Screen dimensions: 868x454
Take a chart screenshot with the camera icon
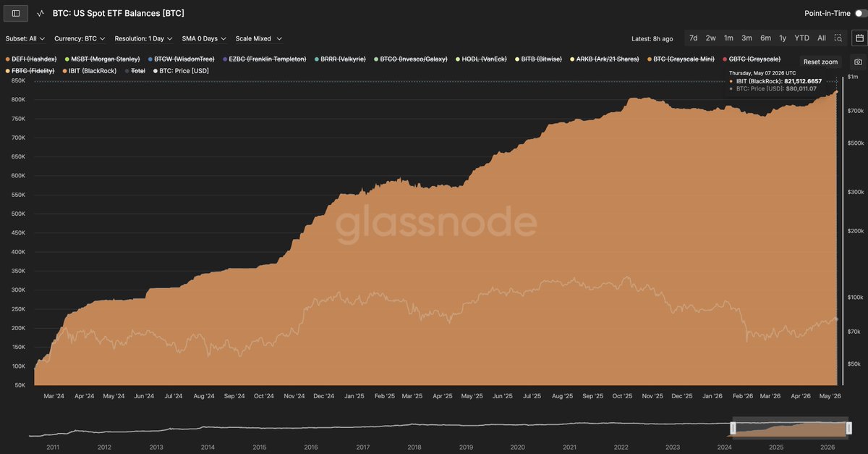coord(858,62)
